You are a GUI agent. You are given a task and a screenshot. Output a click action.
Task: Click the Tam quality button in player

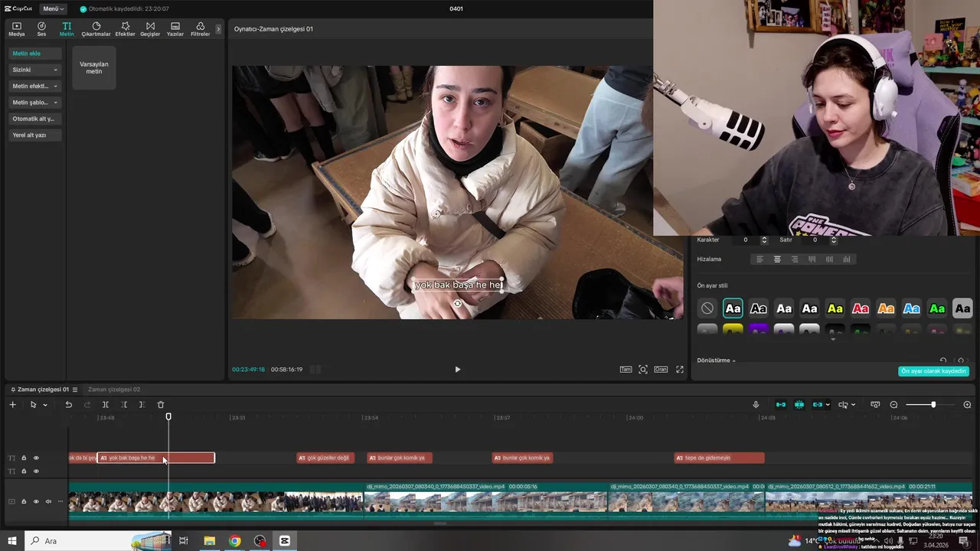coord(626,370)
